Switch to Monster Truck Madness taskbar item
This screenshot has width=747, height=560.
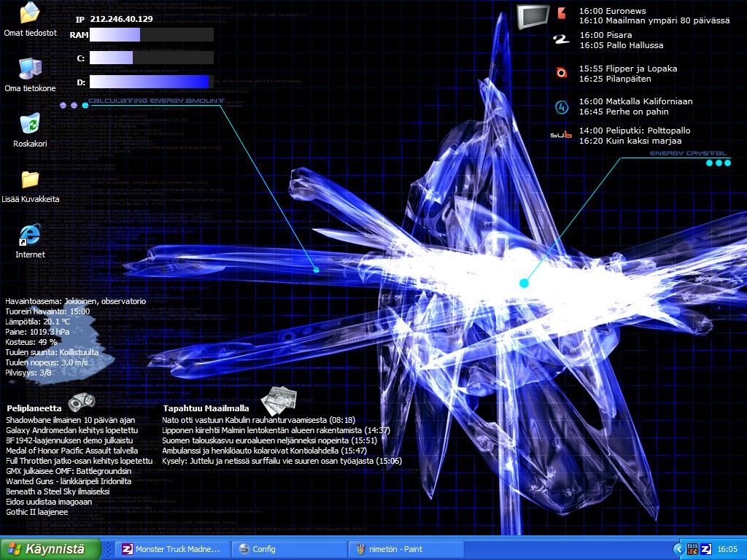[171, 549]
